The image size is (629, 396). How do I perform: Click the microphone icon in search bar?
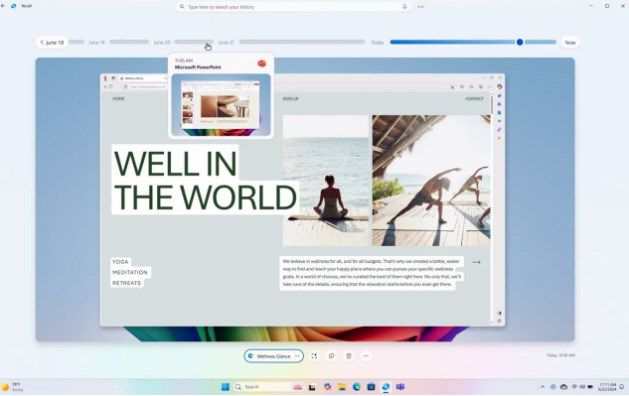tap(404, 7)
